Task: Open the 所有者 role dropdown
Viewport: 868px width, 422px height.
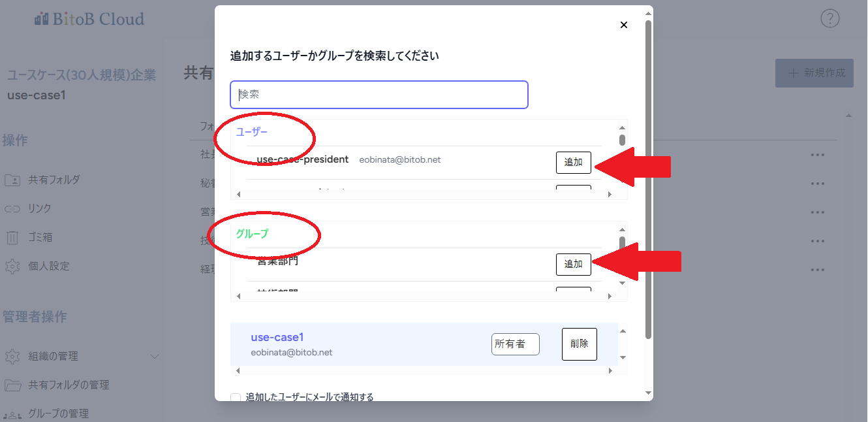Action: tap(515, 344)
